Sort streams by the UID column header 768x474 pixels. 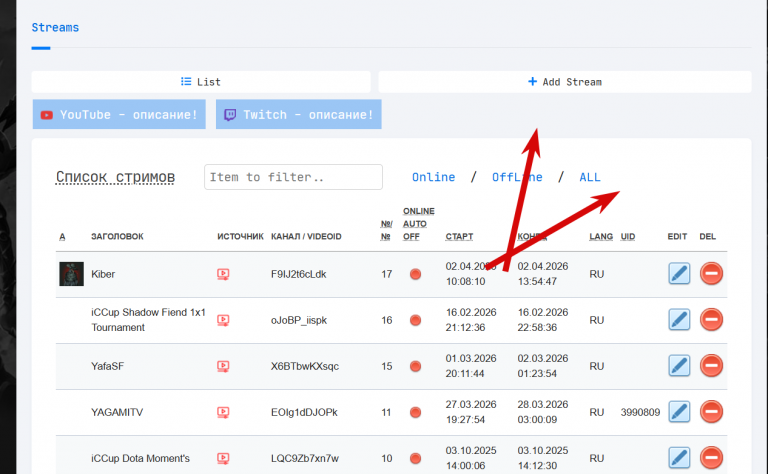pyautogui.click(x=628, y=237)
